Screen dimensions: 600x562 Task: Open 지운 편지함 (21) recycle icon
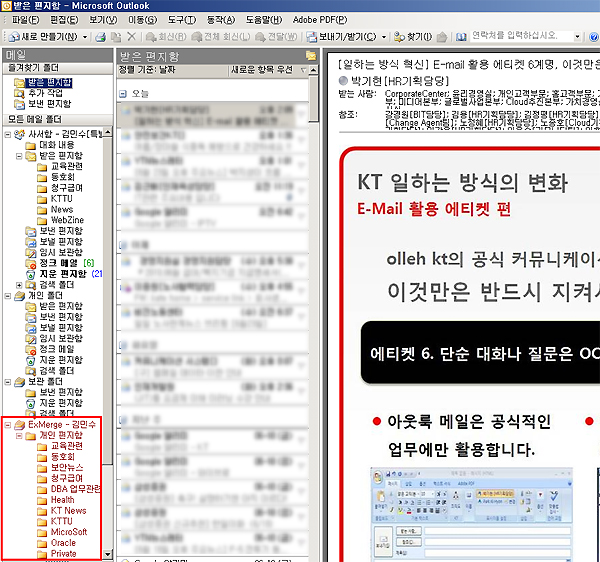(x=31, y=274)
